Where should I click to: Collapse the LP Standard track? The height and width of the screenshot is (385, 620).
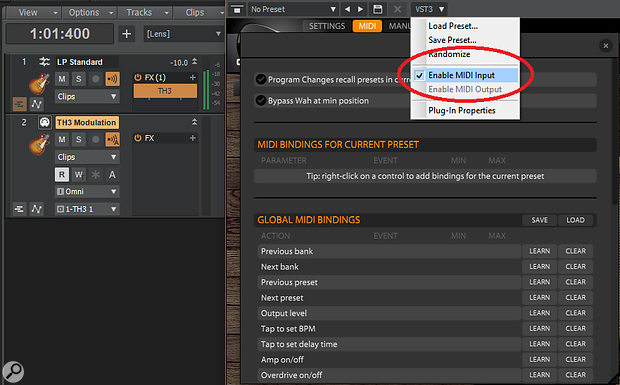coord(194,62)
